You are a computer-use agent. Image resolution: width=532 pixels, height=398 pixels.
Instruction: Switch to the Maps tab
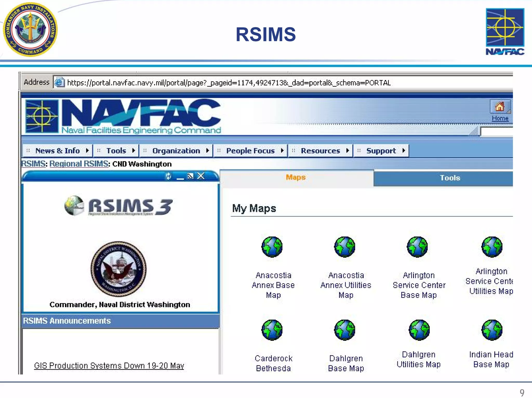click(296, 178)
